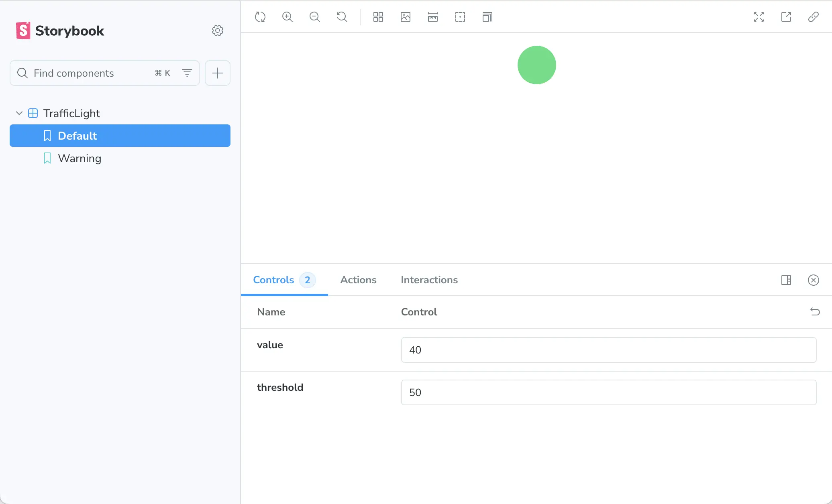Zoom out of the story canvas
Screen dimensions: 832x504
point(315,17)
